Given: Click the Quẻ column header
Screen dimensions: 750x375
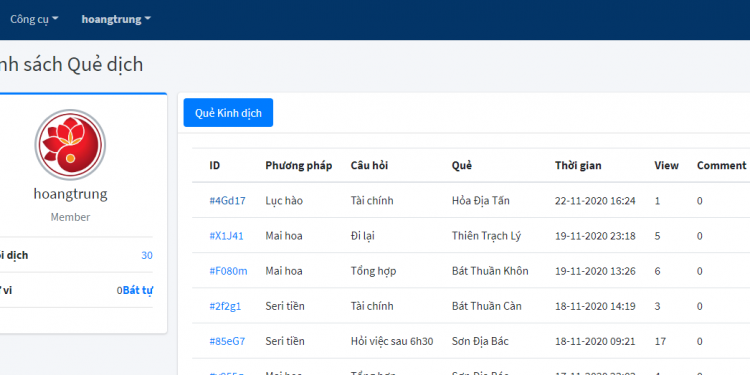Looking at the screenshot, I should (x=462, y=165).
